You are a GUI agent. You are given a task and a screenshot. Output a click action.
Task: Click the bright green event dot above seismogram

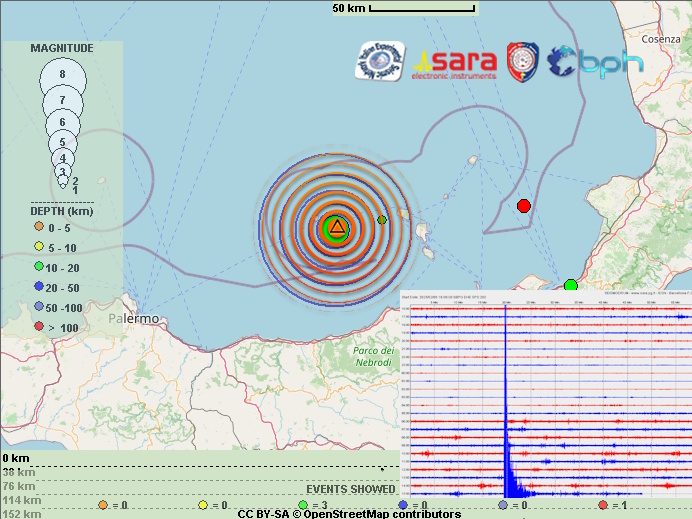(x=571, y=286)
